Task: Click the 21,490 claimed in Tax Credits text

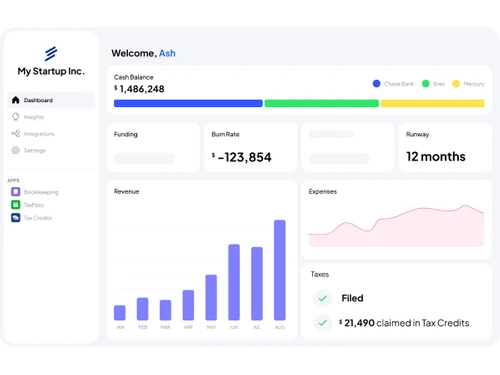Action: [404, 323]
